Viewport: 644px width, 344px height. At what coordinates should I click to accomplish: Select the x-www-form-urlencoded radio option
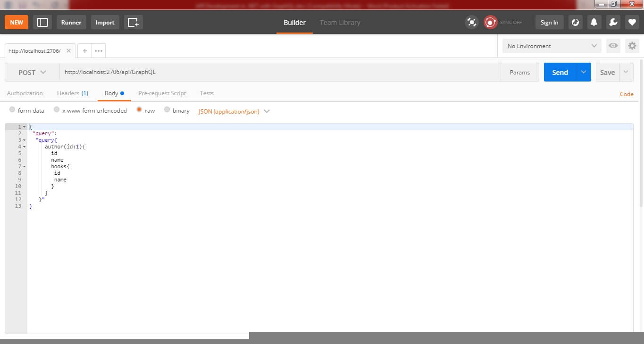[57, 110]
